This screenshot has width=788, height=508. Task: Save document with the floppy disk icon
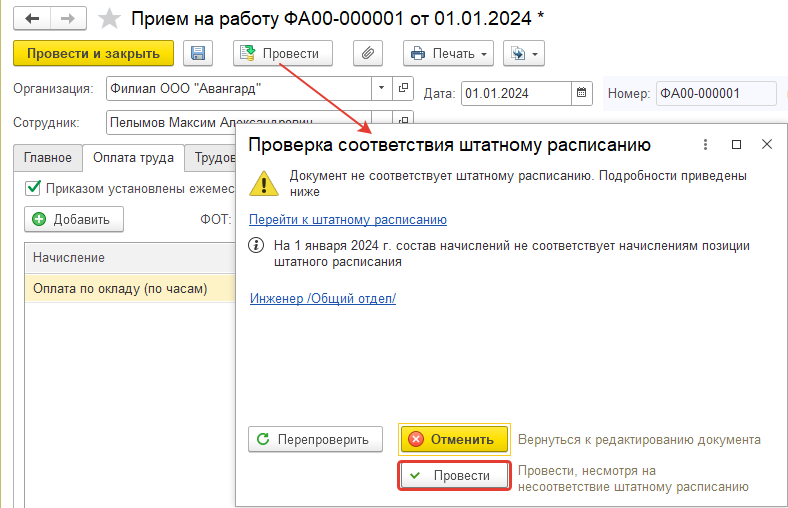(198, 53)
